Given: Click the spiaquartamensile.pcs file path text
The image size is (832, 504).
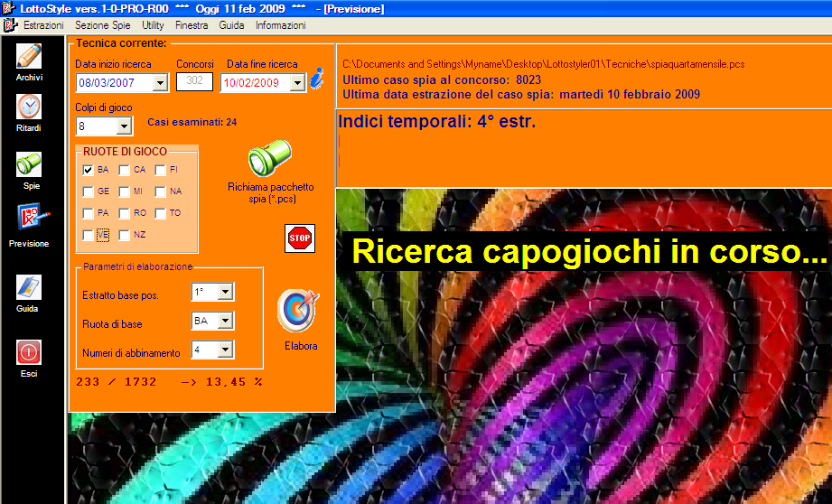Looking at the screenshot, I should [x=543, y=64].
